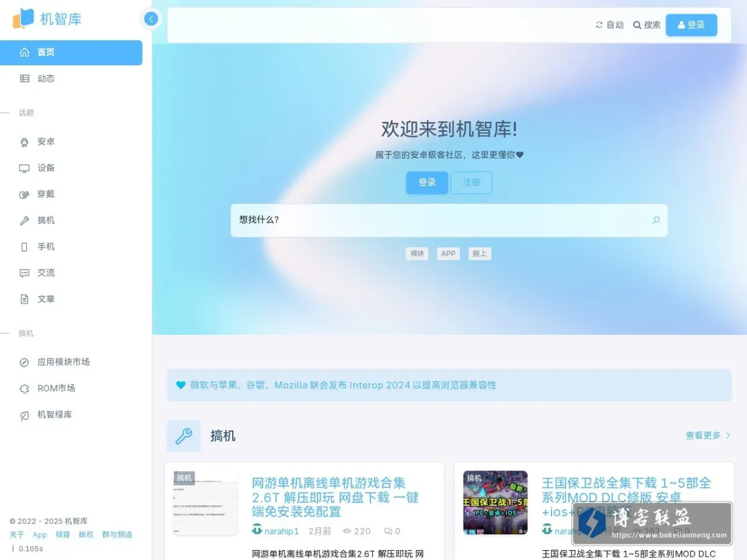This screenshot has width=747, height=560.
Task: Click the table icon beside 动态
Action: 24,78
